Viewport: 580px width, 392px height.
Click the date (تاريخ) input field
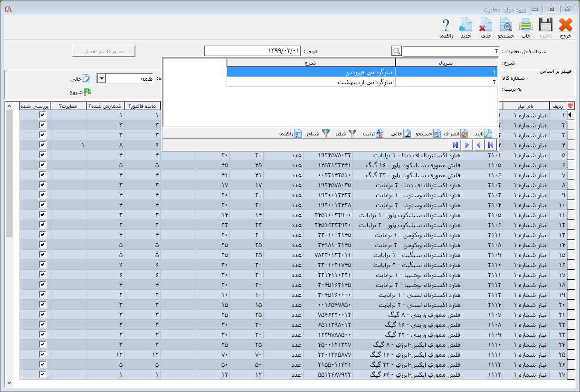coord(252,51)
